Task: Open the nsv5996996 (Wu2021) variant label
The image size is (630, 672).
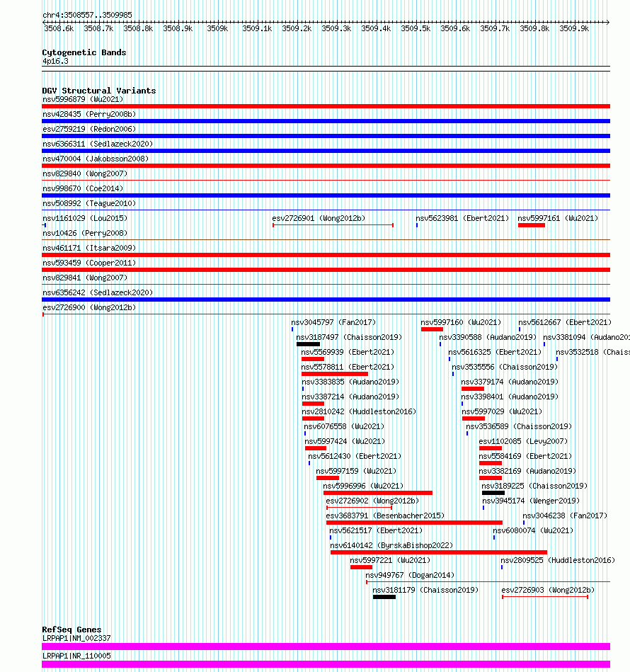Action: coord(363,486)
